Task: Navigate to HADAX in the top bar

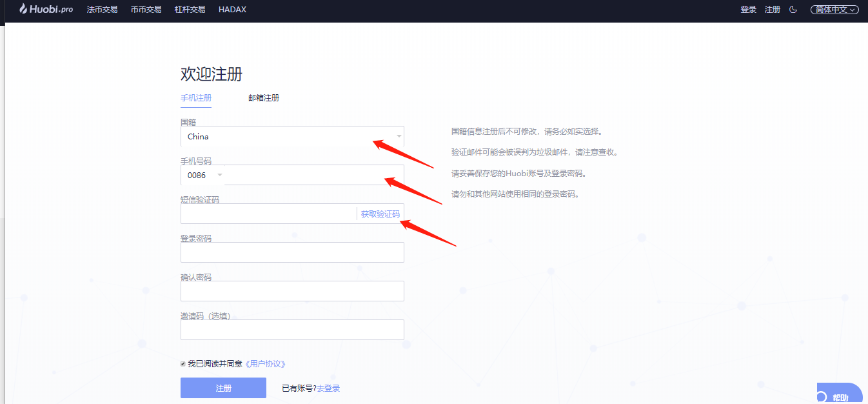Action: [x=232, y=10]
